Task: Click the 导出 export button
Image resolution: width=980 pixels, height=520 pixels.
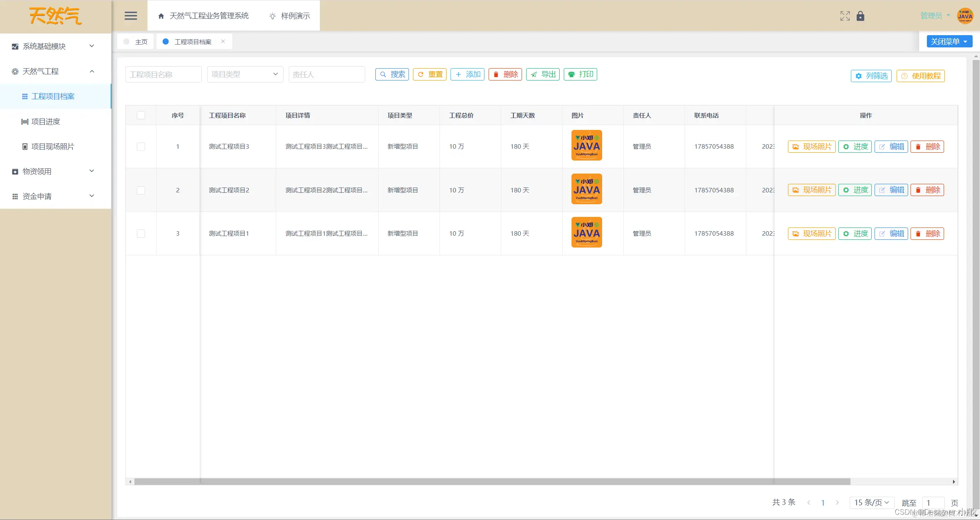Action: click(542, 74)
